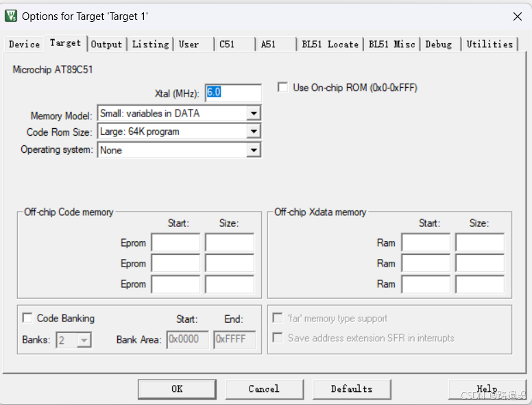Switch to the Device tab
Image resolution: width=532 pixels, height=405 pixels.
24,44
